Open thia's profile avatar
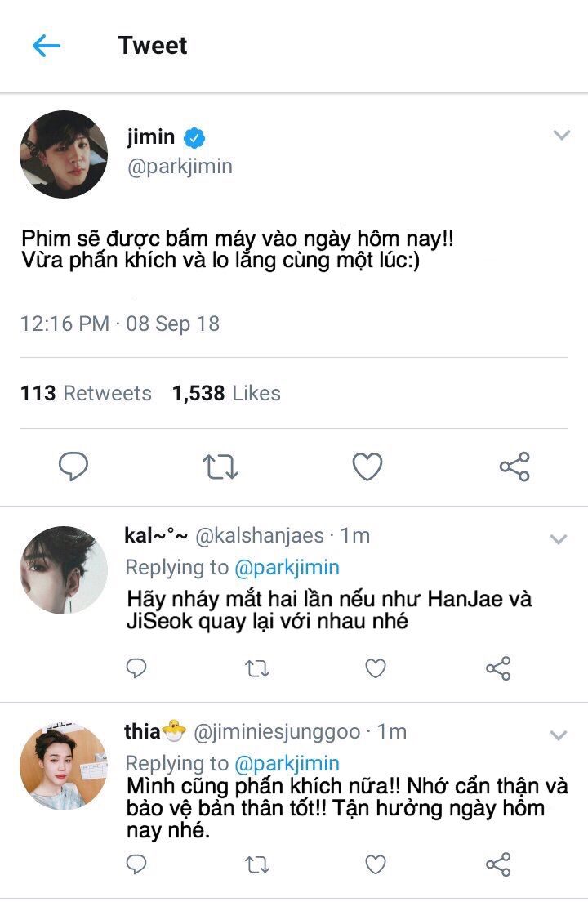This screenshot has height=902, width=588. point(64,766)
